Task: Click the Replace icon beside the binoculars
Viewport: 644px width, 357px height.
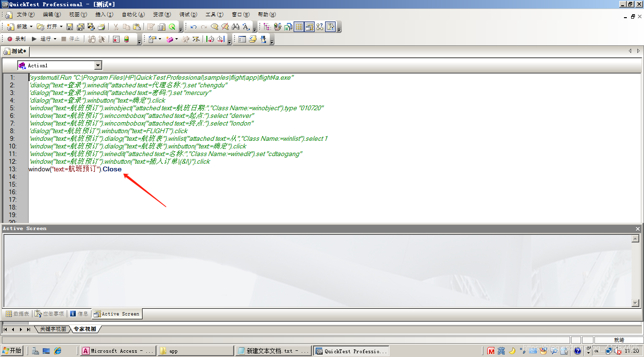Action: (246, 27)
